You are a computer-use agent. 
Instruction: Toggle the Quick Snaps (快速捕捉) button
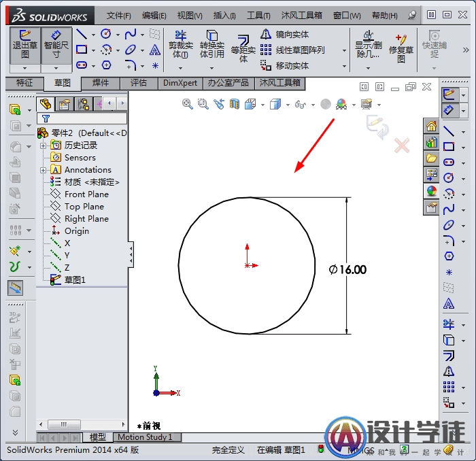(x=435, y=45)
